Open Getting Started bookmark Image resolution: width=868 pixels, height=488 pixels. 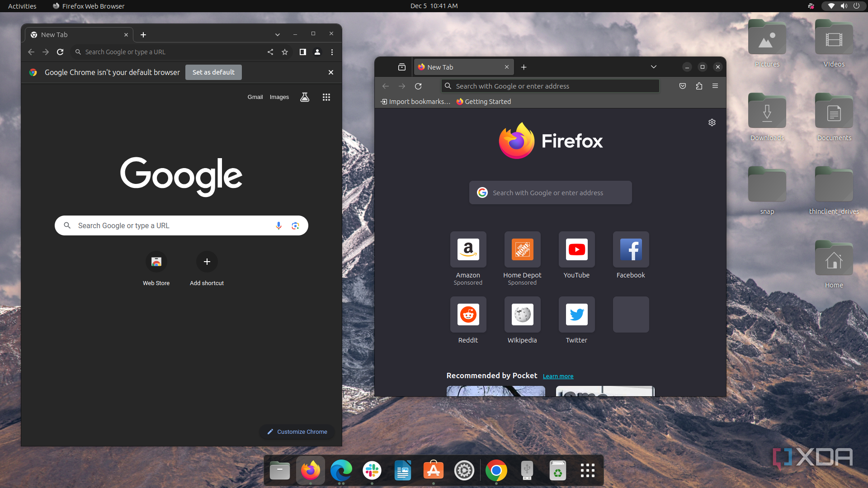(484, 102)
